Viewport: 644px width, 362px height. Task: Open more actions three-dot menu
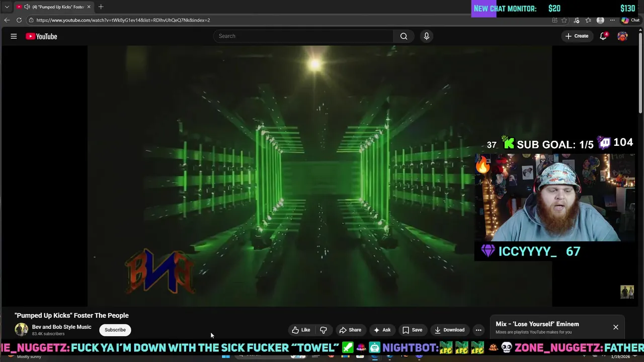(x=478, y=330)
